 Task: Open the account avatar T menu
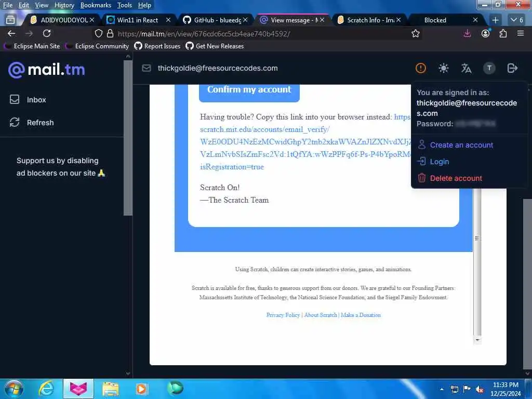[489, 68]
